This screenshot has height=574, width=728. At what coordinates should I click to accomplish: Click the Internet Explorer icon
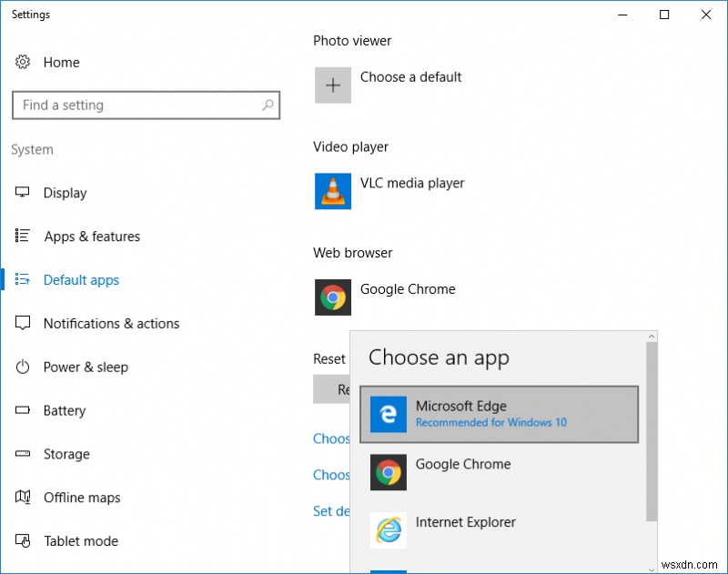click(x=389, y=530)
